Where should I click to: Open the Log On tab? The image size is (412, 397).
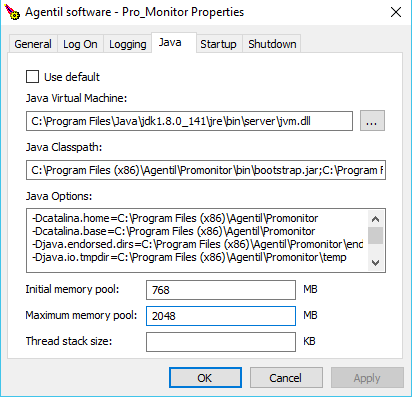(80, 44)
